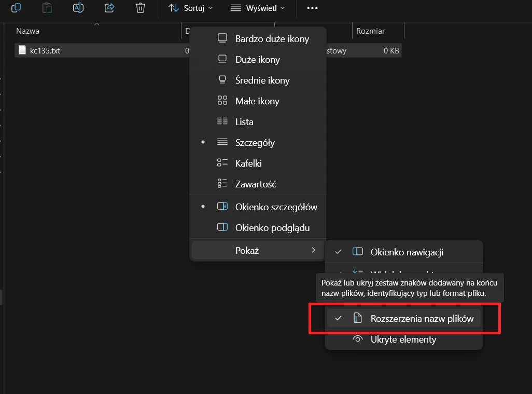532x394 pixels.
Task: Choose Małe ikony view
Action: click(x=258, y=101)
